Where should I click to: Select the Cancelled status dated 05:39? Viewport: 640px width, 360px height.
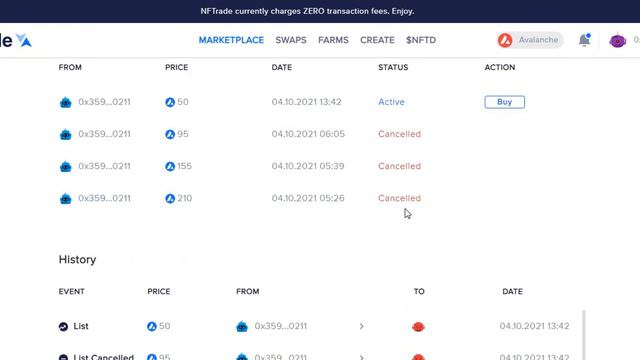pos(399,166)
